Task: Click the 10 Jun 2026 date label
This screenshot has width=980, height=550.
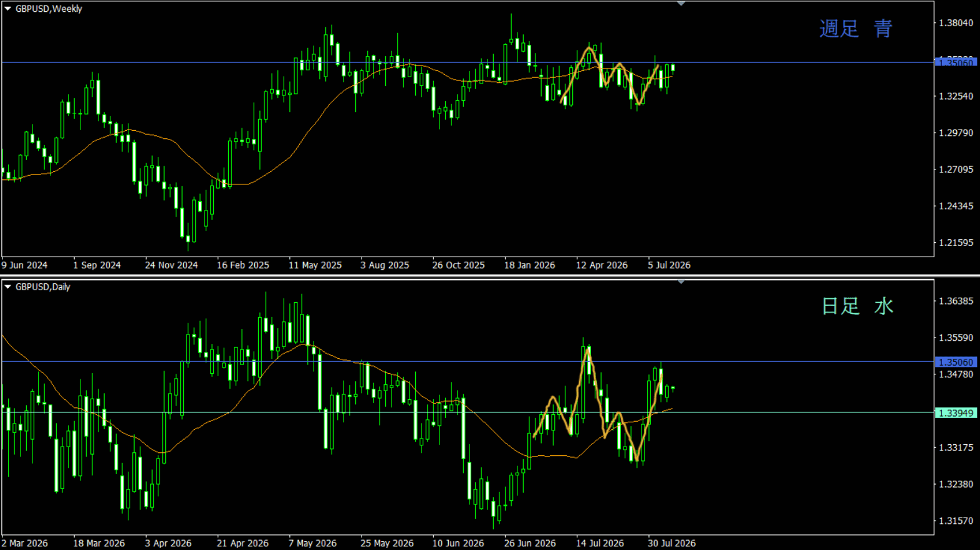Action: 458,543
